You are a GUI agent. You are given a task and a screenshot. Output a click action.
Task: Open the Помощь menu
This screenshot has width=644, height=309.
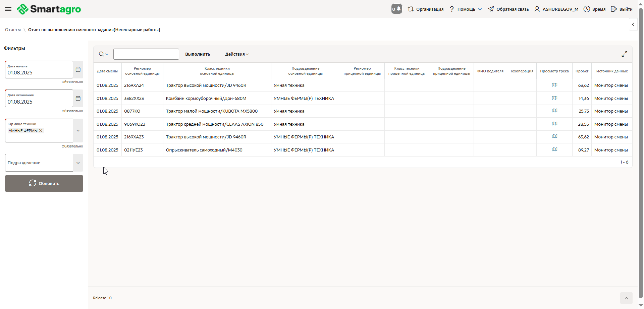coord(466,9)
